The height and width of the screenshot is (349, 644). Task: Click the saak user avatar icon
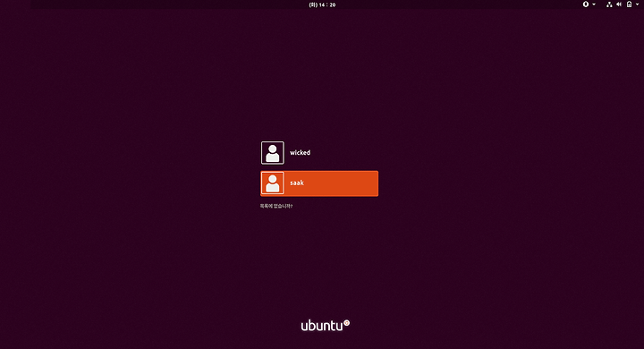click(x=272, y=183)
